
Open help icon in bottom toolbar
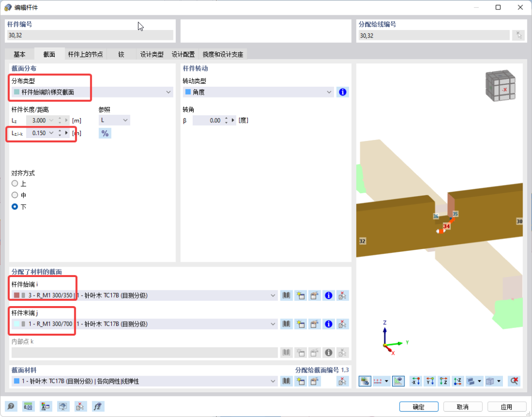coord(11,406)
